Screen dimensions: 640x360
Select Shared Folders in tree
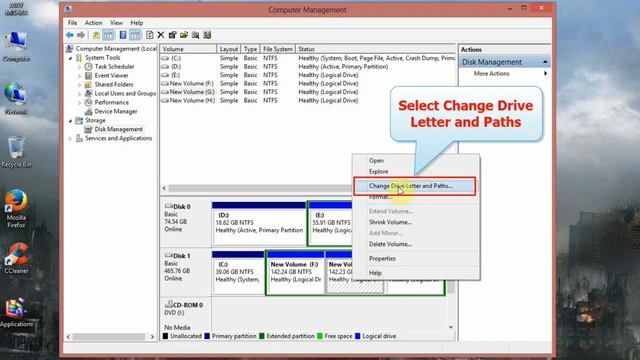tap(114, 84)
